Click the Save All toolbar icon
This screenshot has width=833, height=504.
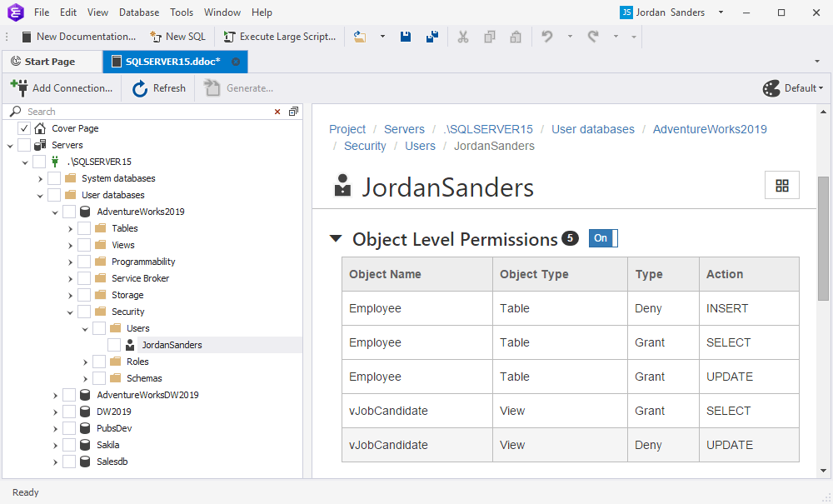(431, 37)
